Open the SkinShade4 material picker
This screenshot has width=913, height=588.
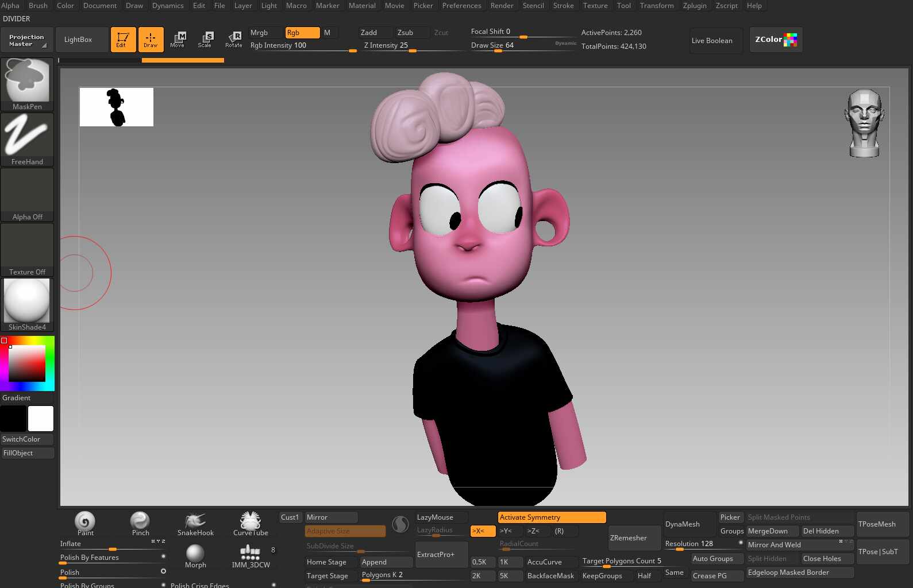click(27, 305)
